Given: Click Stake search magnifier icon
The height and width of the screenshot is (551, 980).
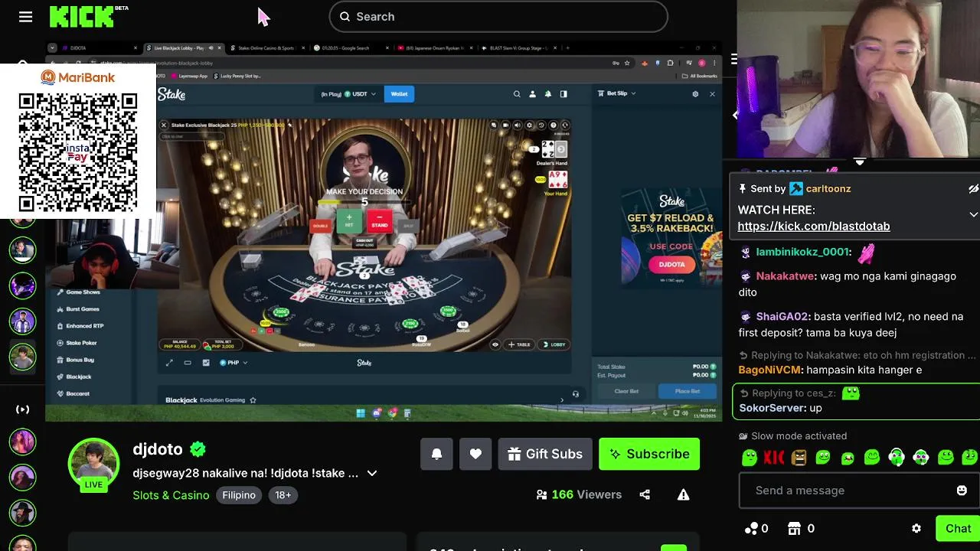Looking at the screenshot, I should coord(517,94).
